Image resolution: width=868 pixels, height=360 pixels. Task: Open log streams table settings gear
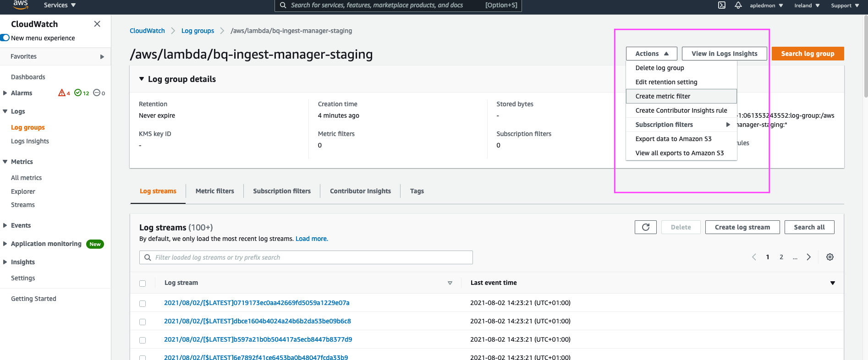click(x=830, y=257)
